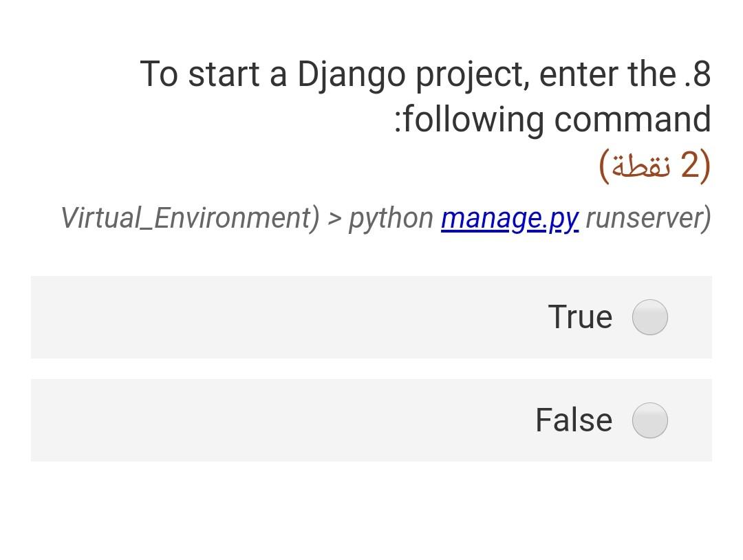
Task: Click the True answer label text
Action: pos(580,317)
